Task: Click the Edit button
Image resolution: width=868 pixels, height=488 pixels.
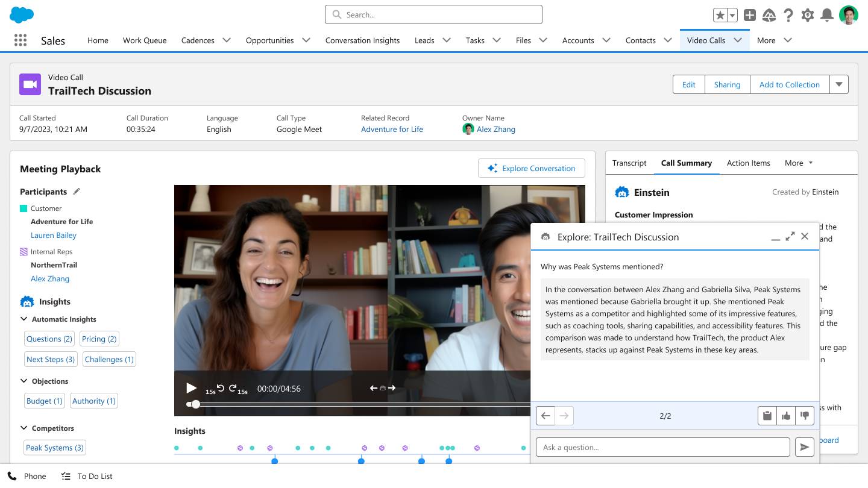Action: pyautogui.click(x=688, y=84)
